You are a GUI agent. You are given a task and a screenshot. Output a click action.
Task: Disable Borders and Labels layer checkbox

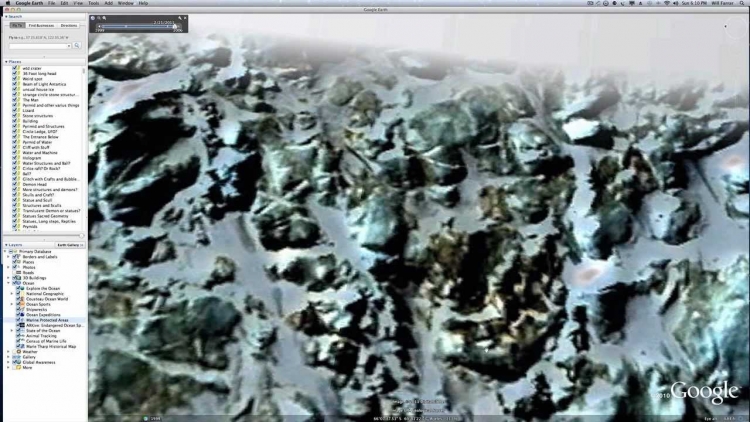[x=13, y=257]
